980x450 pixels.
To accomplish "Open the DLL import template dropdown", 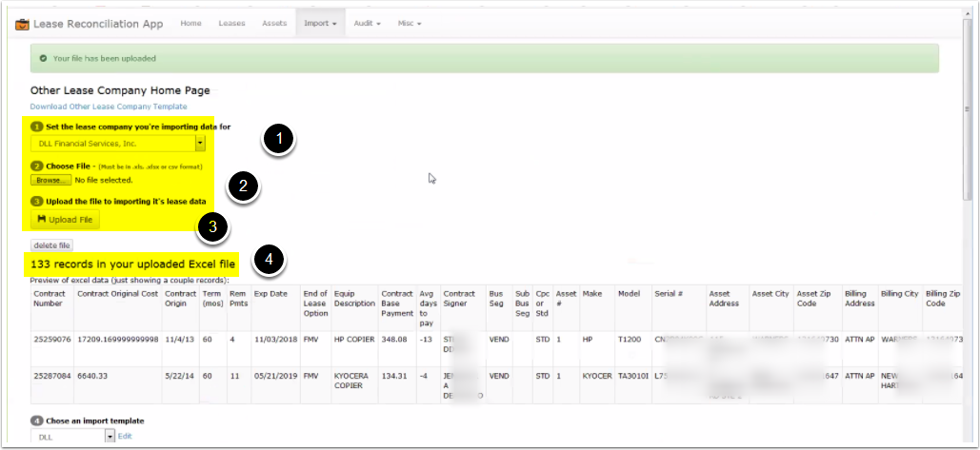I will (x=73, y=437).
